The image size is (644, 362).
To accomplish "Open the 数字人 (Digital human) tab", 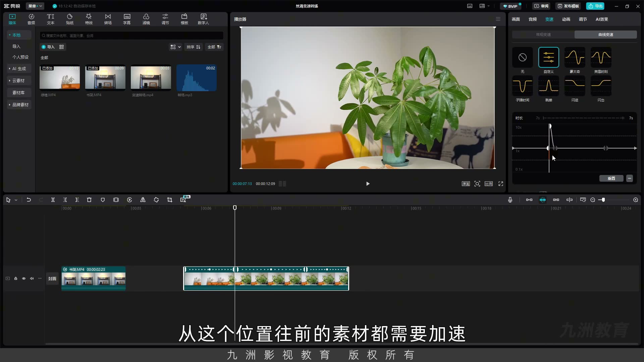I will (203, 19).
